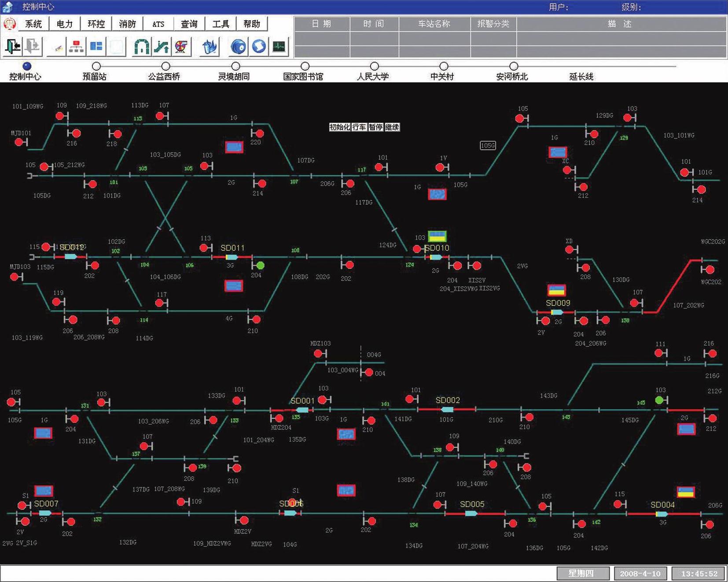Select train SD010 on the track
Screen dimensions: 728x582
tap(436, 257)
